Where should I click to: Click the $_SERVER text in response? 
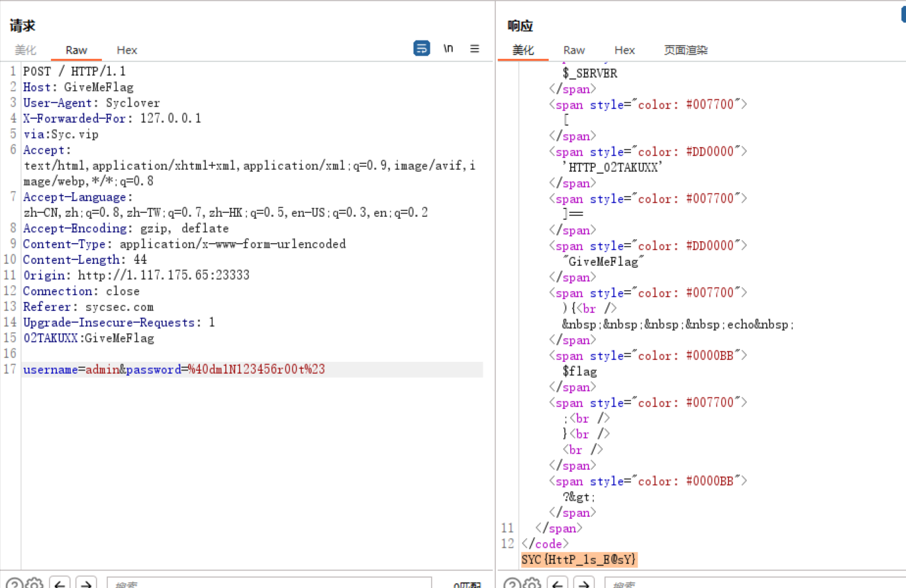pyautogui.click(x=590, y=73)
